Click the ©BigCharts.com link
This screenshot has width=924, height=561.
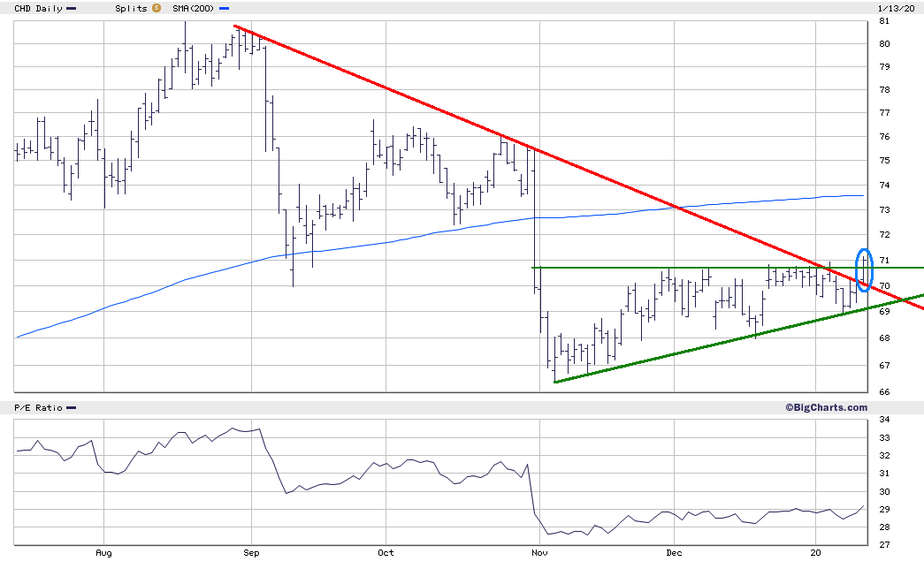pyautogui.click(x=826, y=407)
